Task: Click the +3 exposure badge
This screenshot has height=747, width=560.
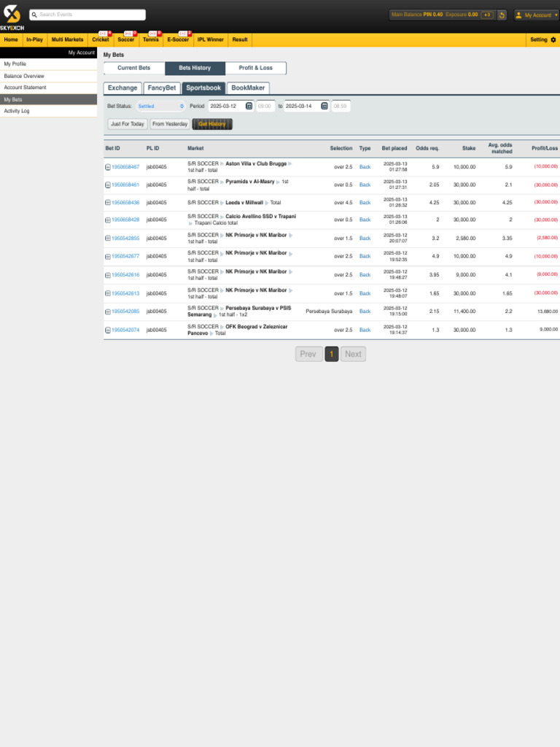Action: point(487,15)
